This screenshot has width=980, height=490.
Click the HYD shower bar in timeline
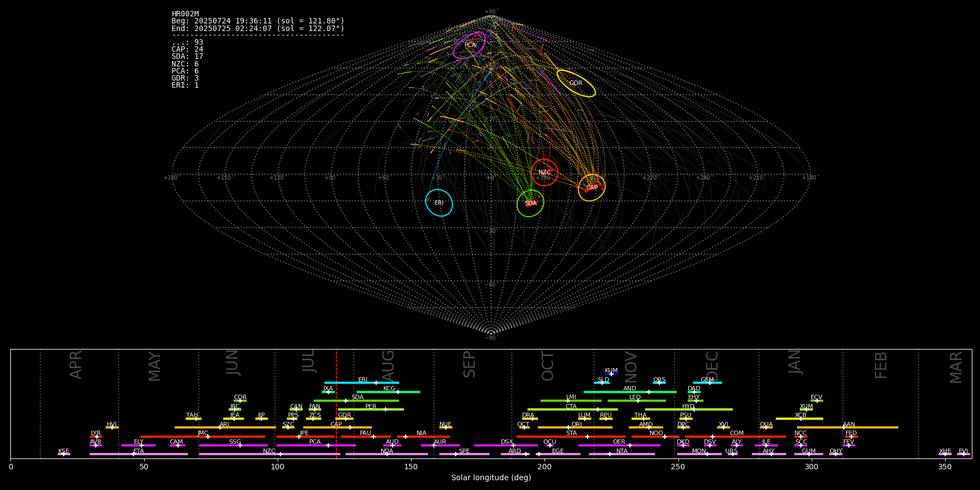(689, 409)
